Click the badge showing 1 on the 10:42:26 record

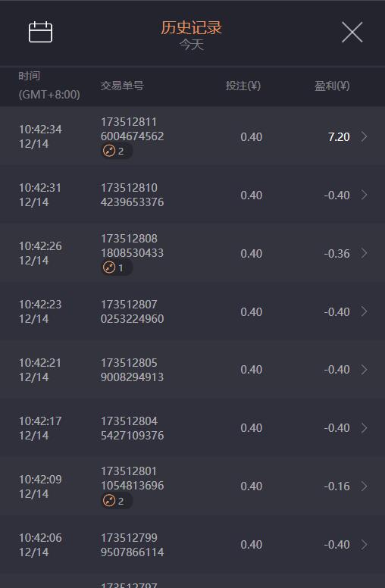pyautogui.click(x=116, y=267)
